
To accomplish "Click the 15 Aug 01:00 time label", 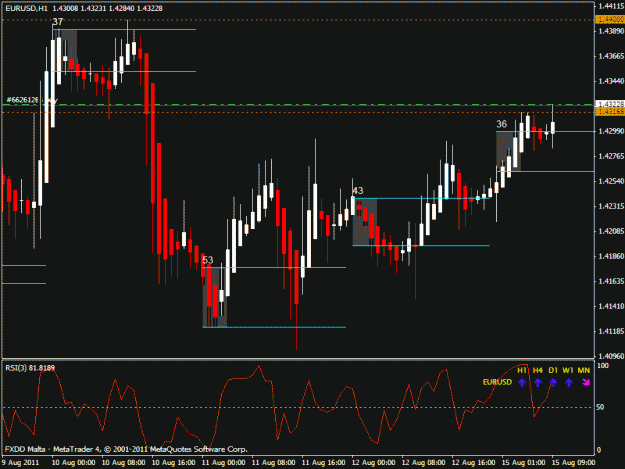I will click(x=523, y=462).
